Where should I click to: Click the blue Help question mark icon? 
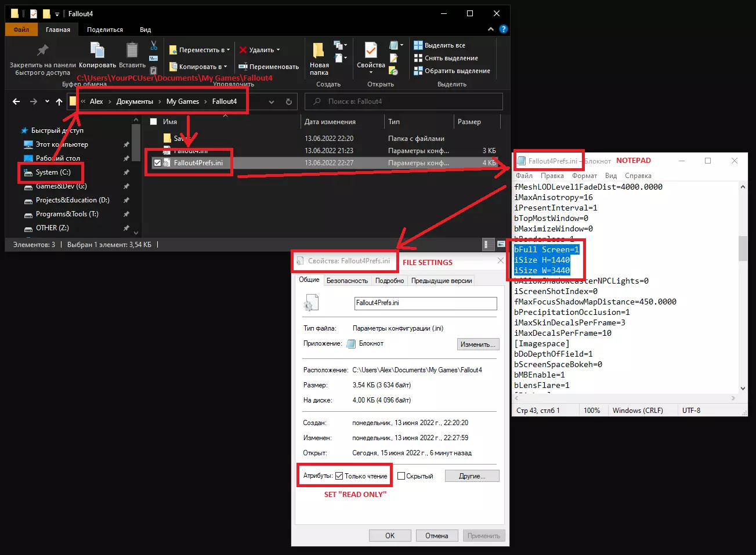coord(503,29)
